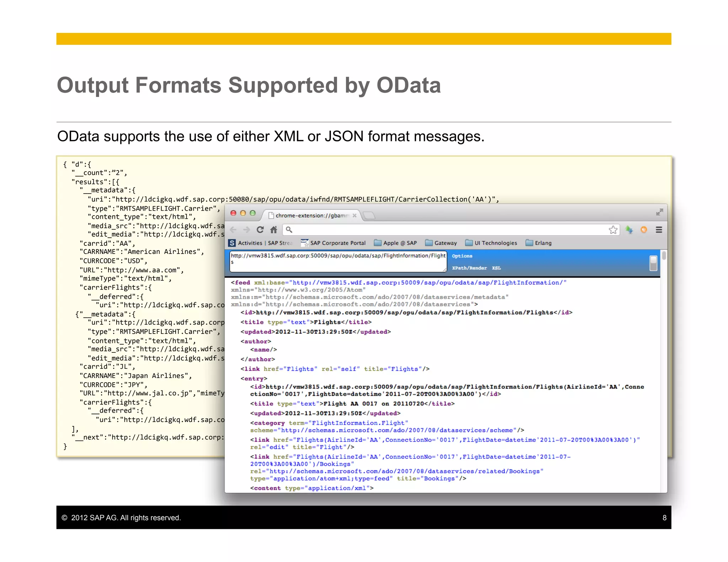
Task: Click the red close window button
Action: pos(233,213)
